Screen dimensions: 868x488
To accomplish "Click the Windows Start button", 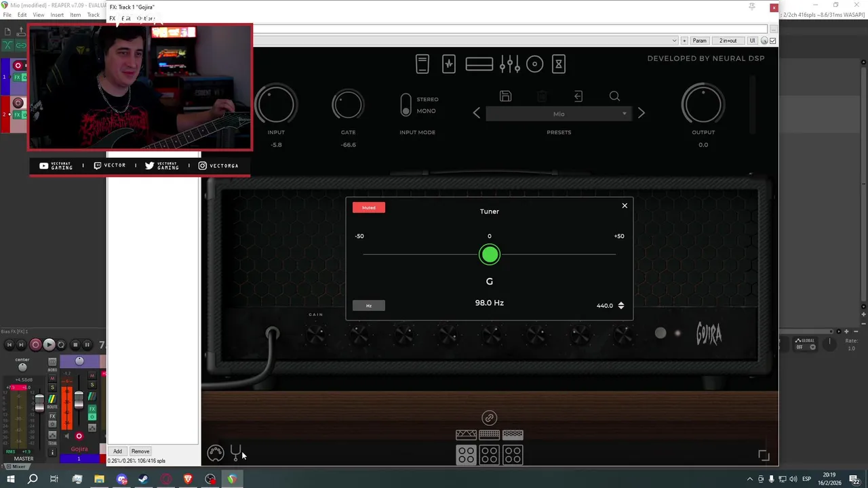I will point(10,479).
